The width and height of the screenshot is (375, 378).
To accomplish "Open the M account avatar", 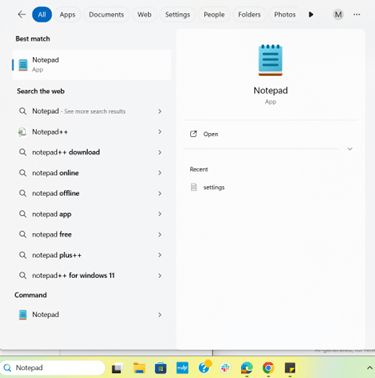I will (338, 14).
